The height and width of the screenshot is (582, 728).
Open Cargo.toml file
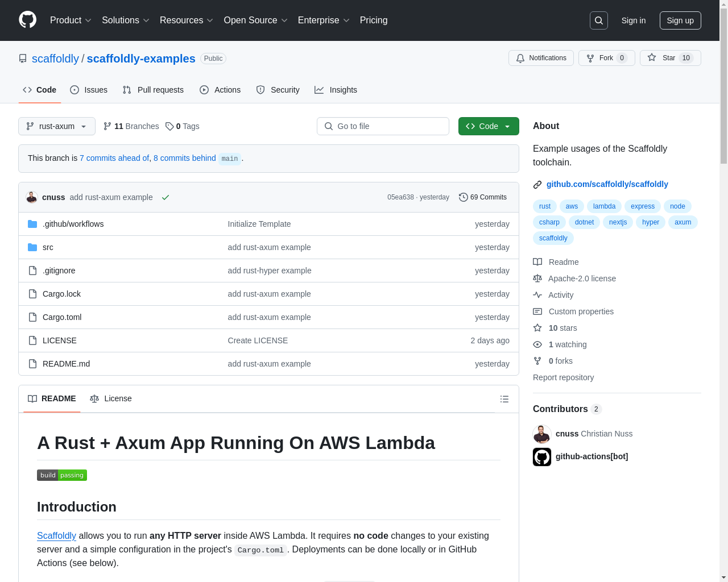[x=62, y=317]
